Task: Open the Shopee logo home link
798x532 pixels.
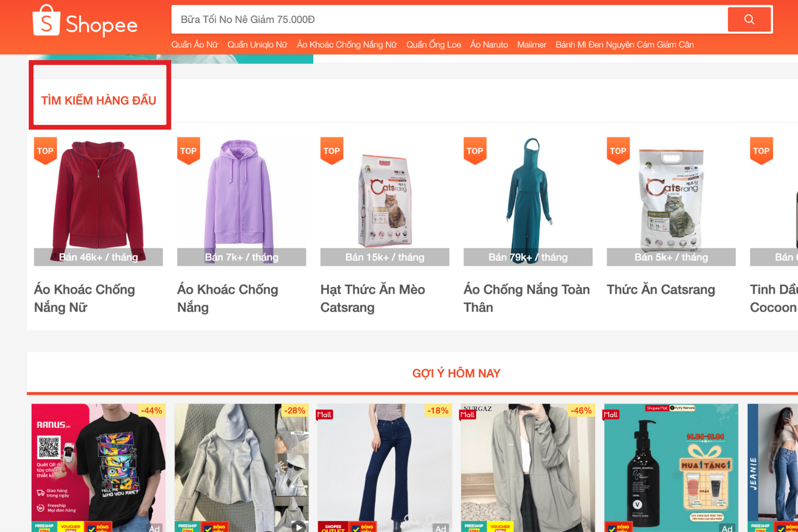Action: [85, 21]
